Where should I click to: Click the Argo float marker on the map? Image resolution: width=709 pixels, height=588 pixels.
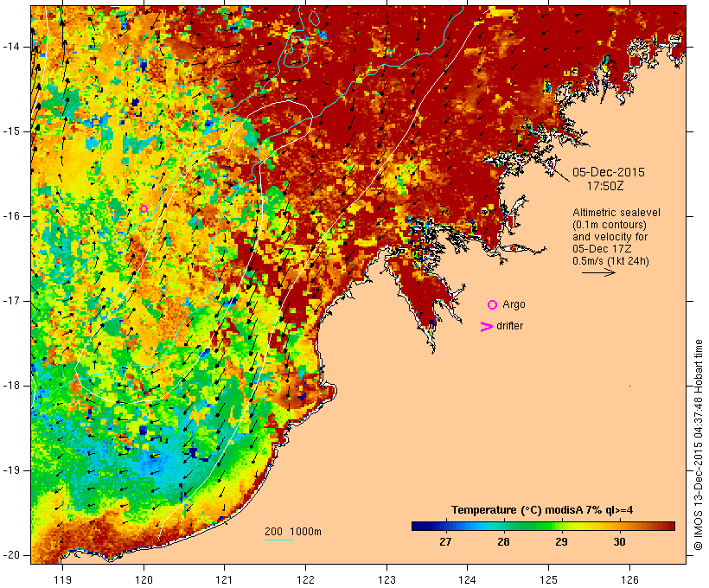click(144, 208)
